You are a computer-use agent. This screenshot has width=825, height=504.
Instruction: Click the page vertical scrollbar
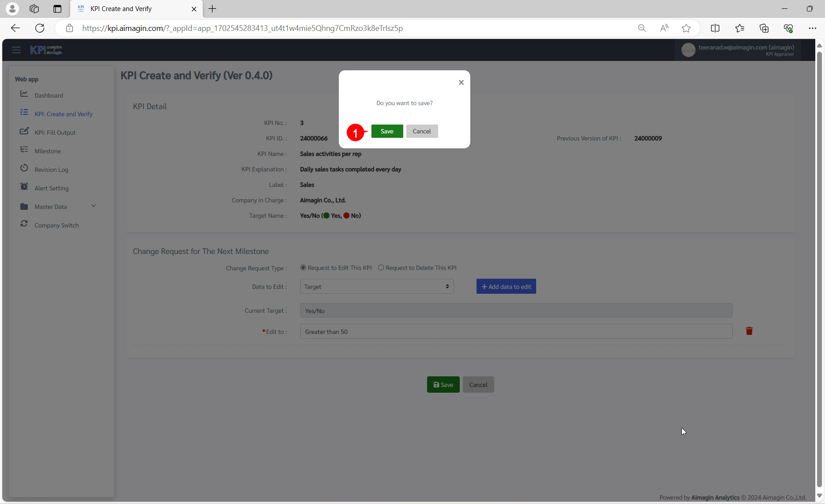819,265
